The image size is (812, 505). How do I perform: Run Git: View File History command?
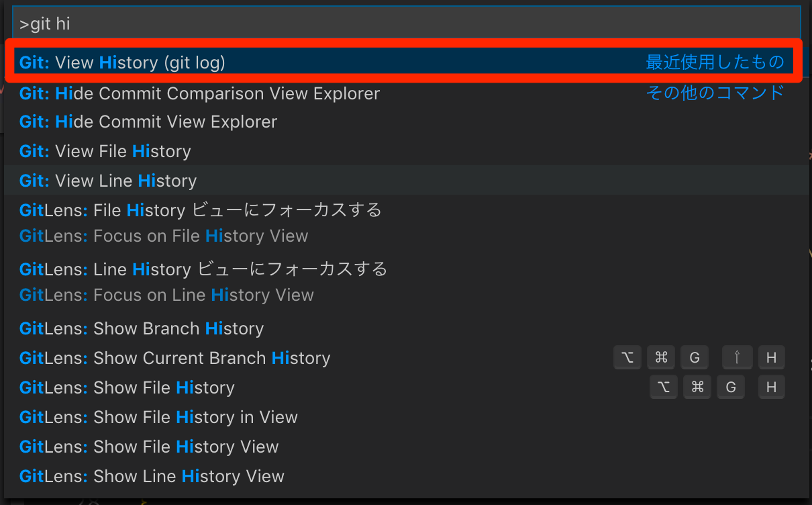click(406, 151)
